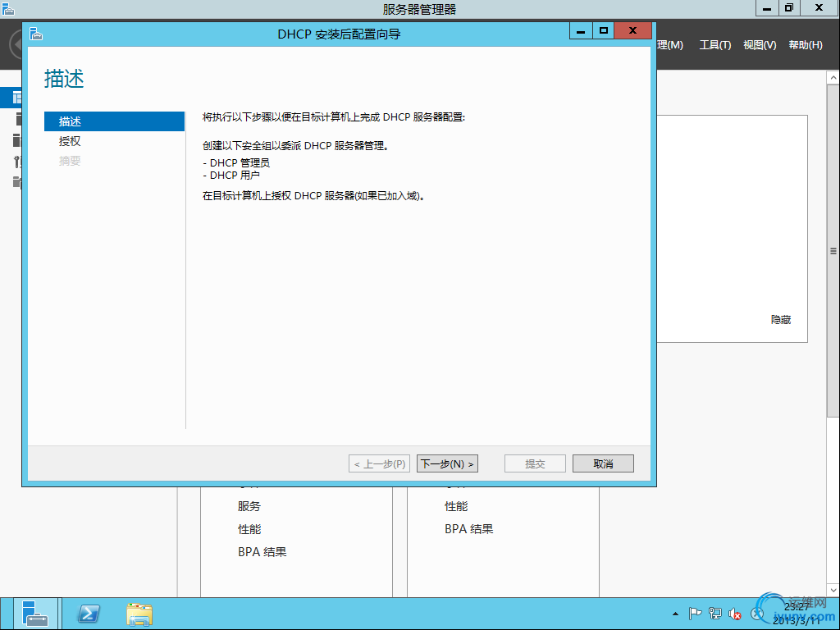The height and width of the screenshot is (630, 840).
Task: Click the disabled 上一步(P) previous button
Action: tap(379, 464)
